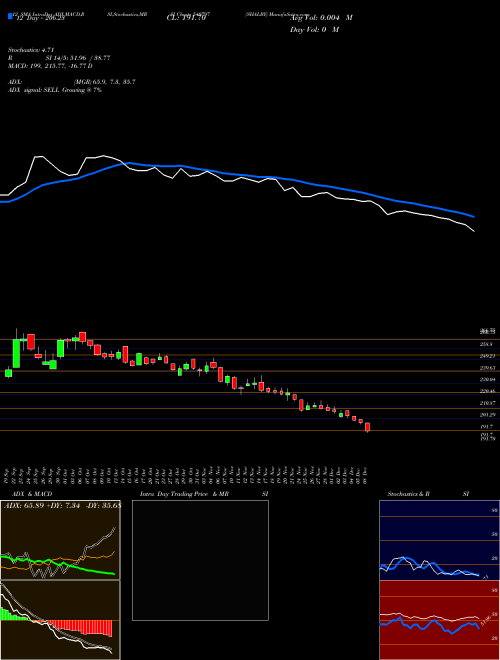Click the "Day Vol: 0 M" value
Viewport: 500px width, 660px height.
[314, 29]
